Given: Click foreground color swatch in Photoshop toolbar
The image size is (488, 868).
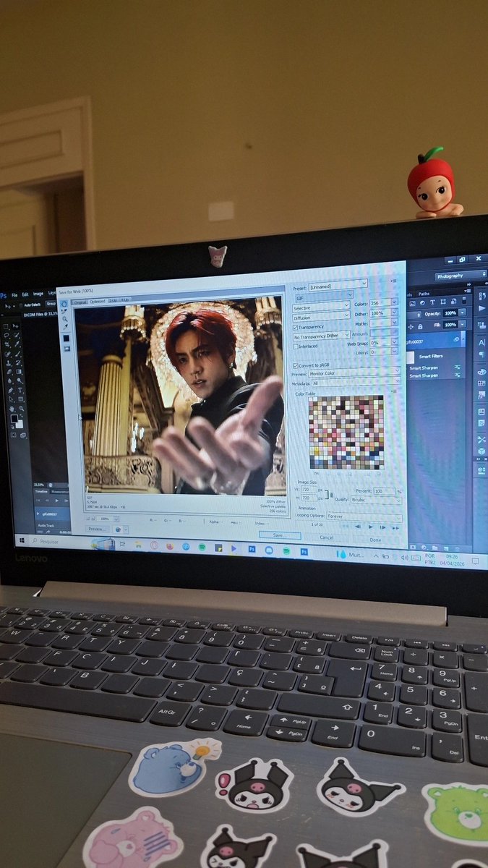Looking at the screenshot, I should (x=14, y=418).
